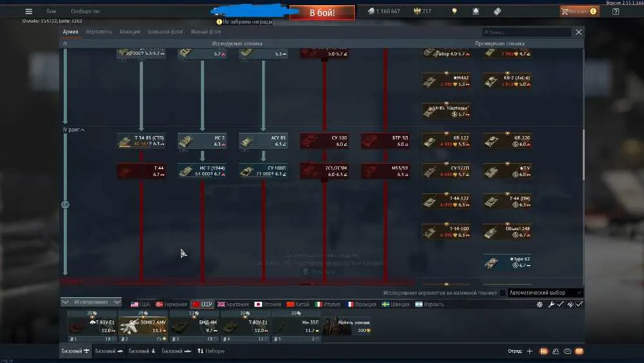Click the research tree vertical scrollbar
Viewport: 644px width, 363px height.
(x=583, y=154)
